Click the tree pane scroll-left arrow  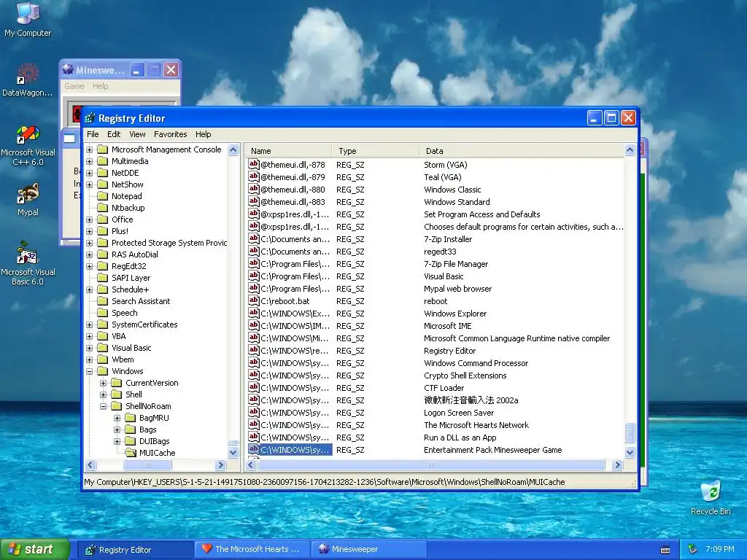pyautogui.click(x=90, y=464)
